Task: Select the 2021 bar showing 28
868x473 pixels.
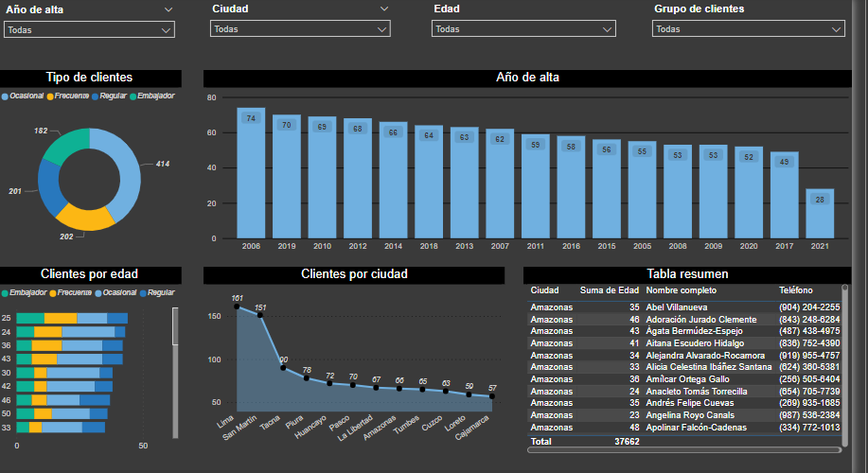Action: coord(820,213)
